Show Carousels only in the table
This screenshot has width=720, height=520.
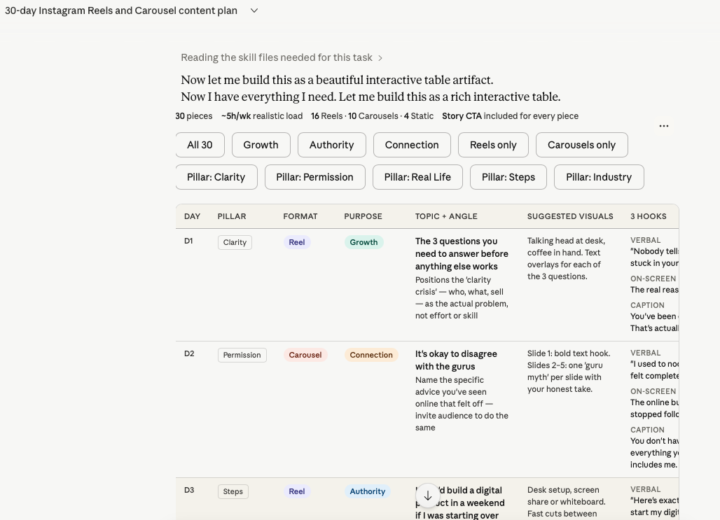point(581,145)
